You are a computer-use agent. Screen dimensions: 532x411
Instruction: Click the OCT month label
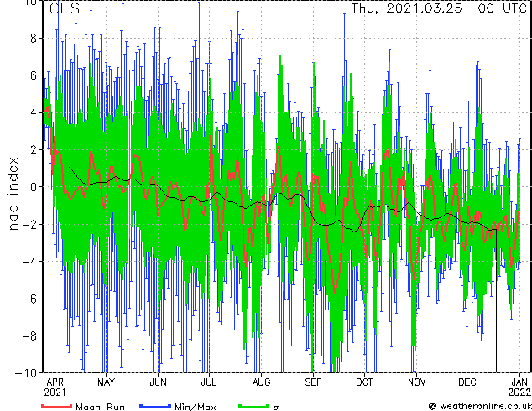tap(364, 382)
